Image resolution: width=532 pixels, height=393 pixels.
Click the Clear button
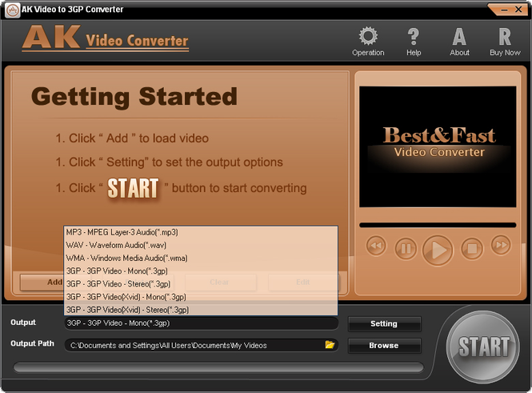[221, 283]
